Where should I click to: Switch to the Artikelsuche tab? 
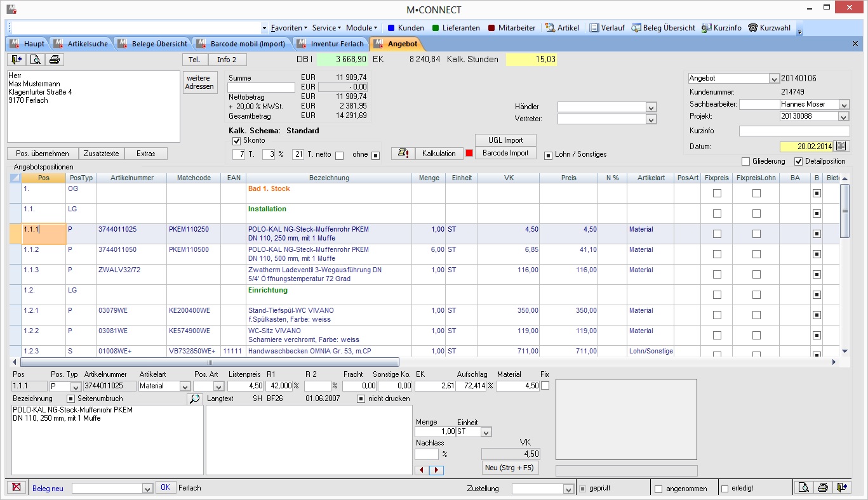[x=81, y=44]
